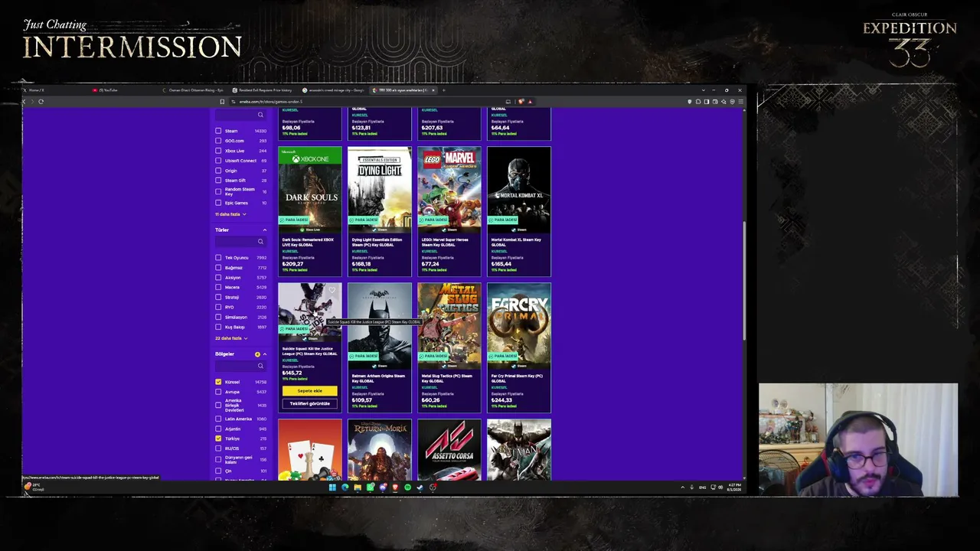980x551 pixels.
Task: Enable the Aksiyon genre checkbox
Action: (x=218, y=278)
